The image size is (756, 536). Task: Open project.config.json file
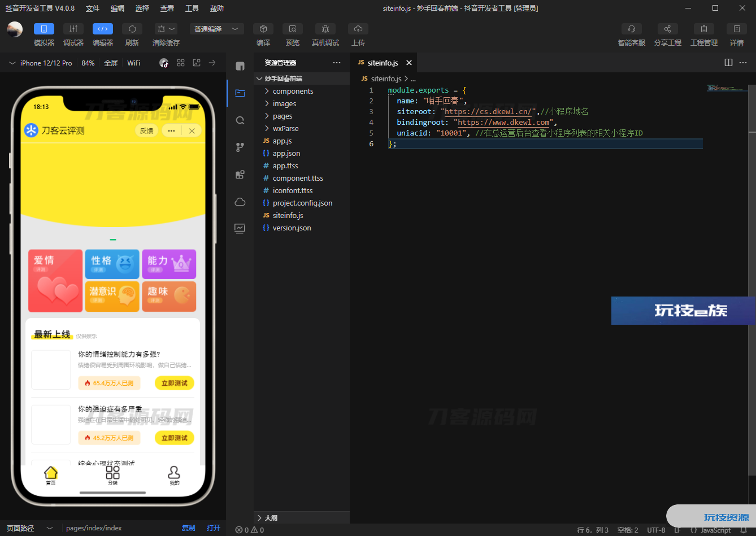[302, 203]
